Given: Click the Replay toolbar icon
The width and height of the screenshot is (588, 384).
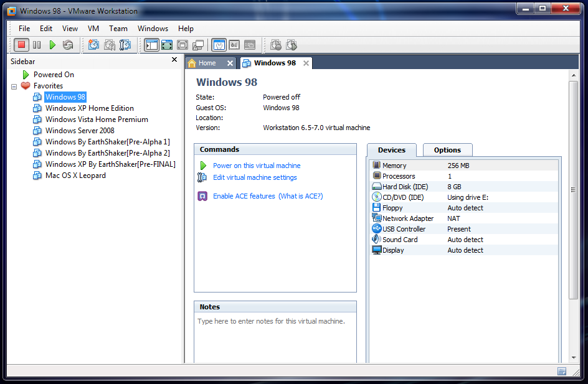Looking at the screenshot, I should 292,45.
